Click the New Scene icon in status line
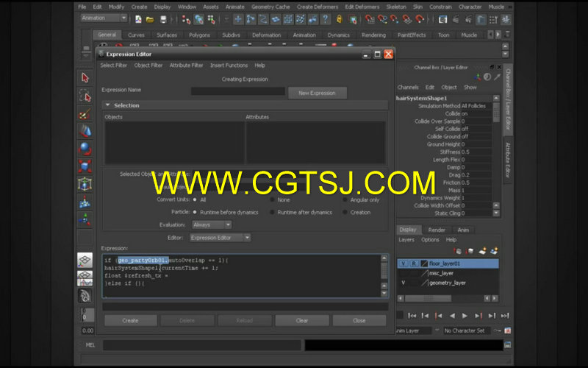 (x=138, y=19)
